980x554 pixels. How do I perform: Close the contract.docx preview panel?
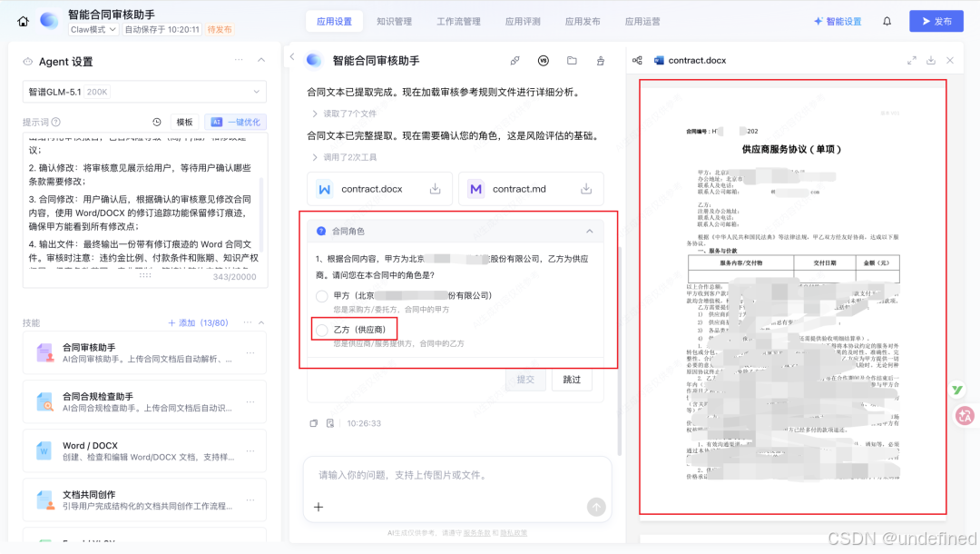click(950, 61)
